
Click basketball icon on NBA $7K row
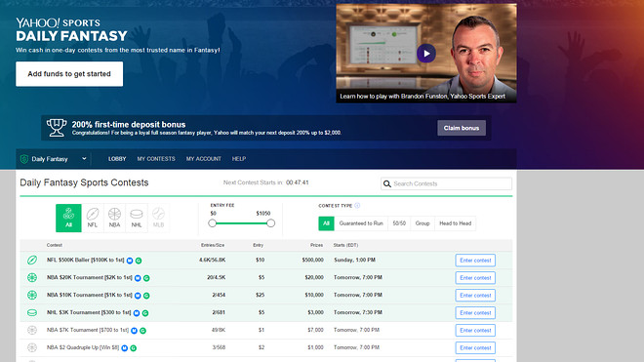point(32,330)
